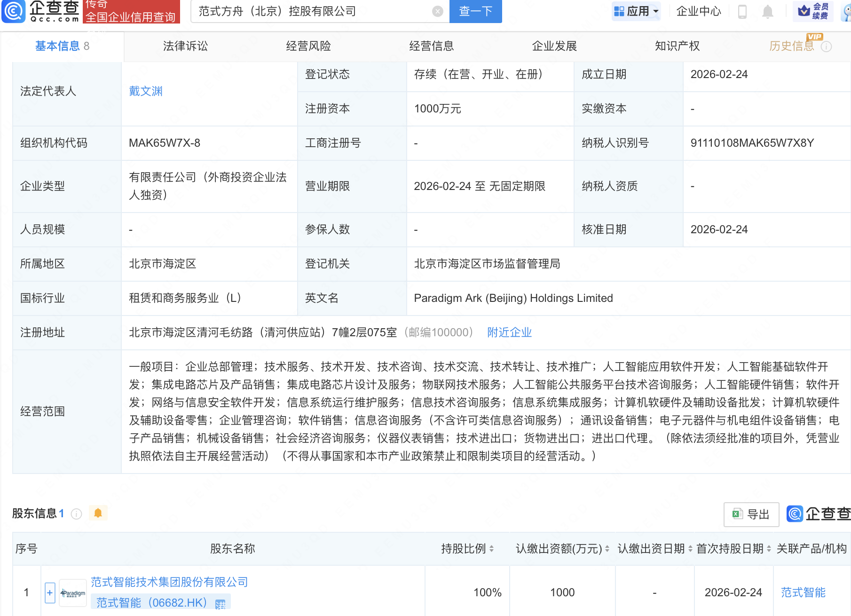Toggle monitoring with the bell beside 股东信息
This screenshot has height=616, width=851.
coord(98,513)
